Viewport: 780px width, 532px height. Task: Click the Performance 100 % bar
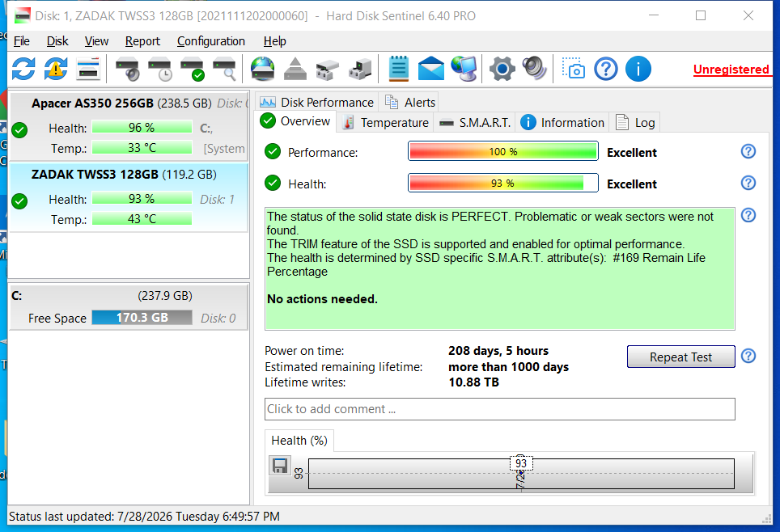coord(503,152)
